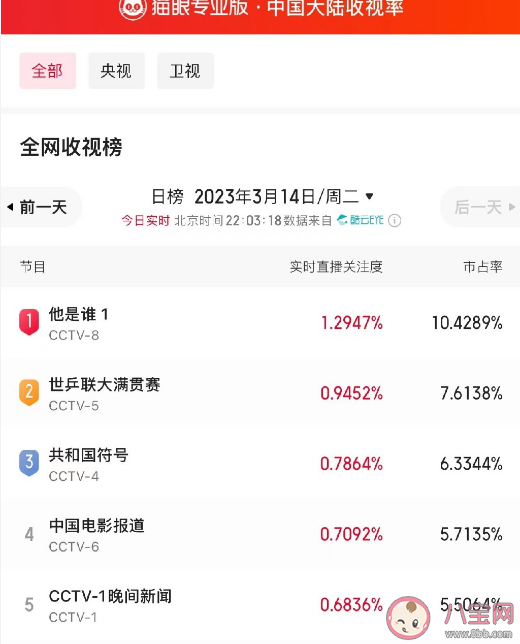The height and width of the screenshot is (644, 520).
Task: Expand the date dropdown arrow next to 周二
Action: [369, 196]
